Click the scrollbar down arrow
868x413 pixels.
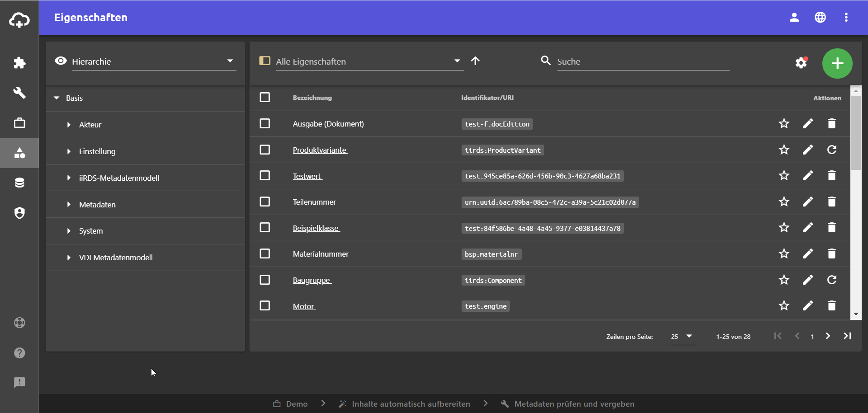856,314
